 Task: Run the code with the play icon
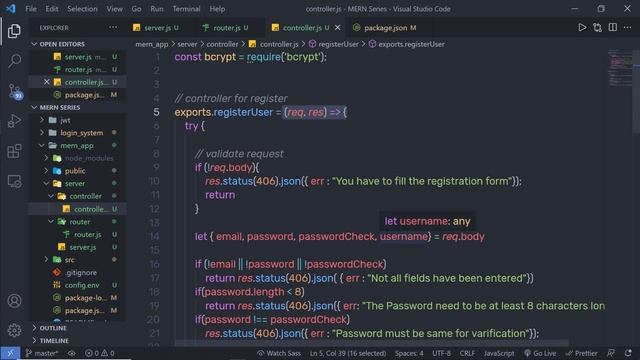pyautogui.click(x=582, y=27)
